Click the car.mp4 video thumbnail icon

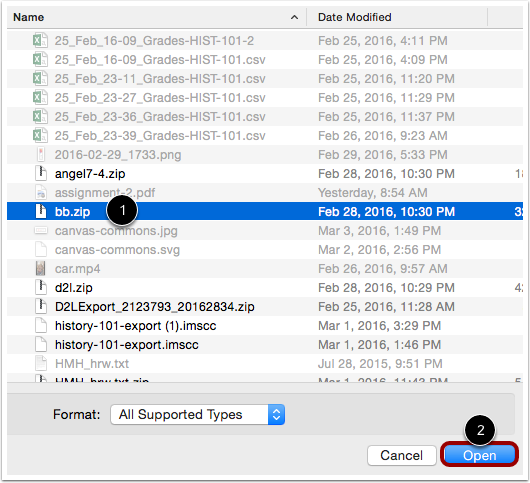tap(41, 268)
